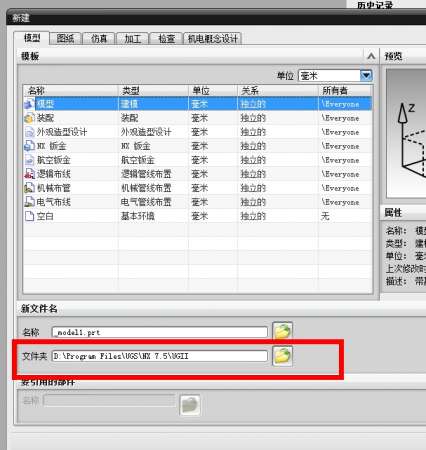Sort templates by 类型 column header
Image resolution: width=426 pixels, height=450 pixels.
point(153,90)
